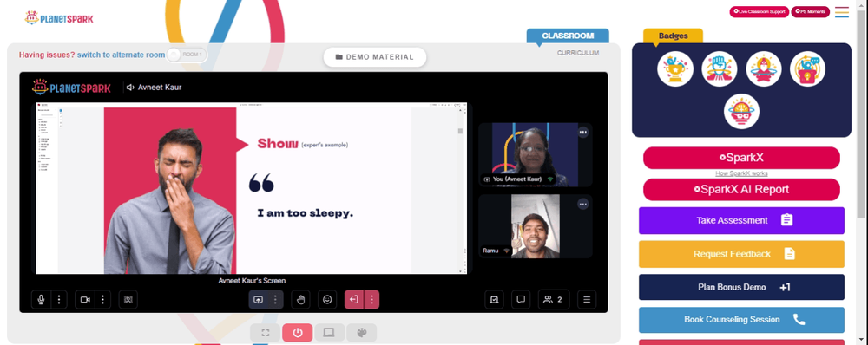Click the fullscreen button below video
This screenshot has height=345, width=868.
(265, 333)
